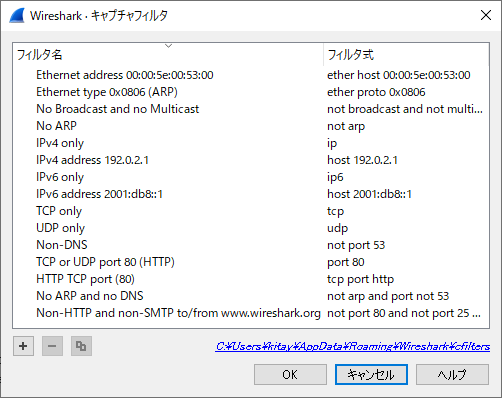Open the cfilters file path link
Screen dimensions: 502x398
[x=353, y=347]
